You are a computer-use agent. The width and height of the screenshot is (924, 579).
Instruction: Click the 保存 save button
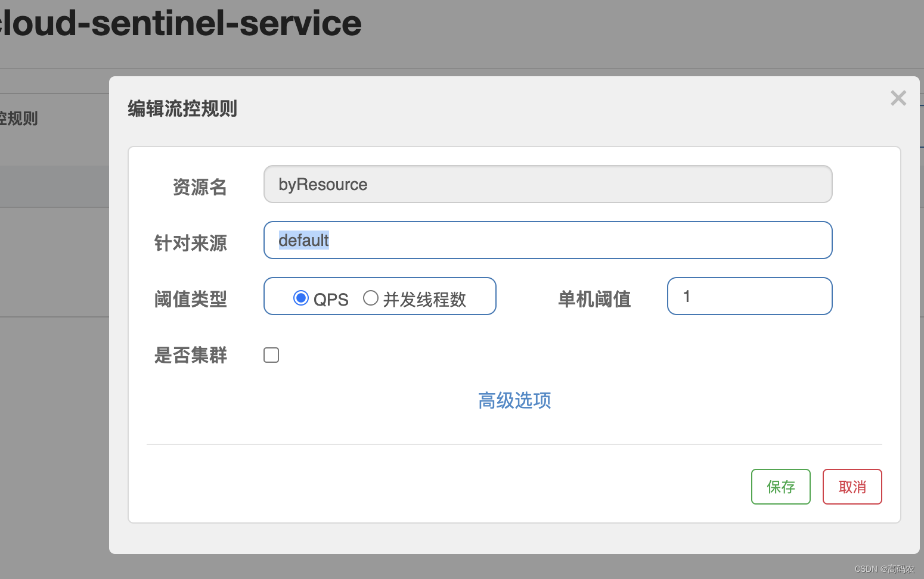pyautogui.click(x=781, y=487)
